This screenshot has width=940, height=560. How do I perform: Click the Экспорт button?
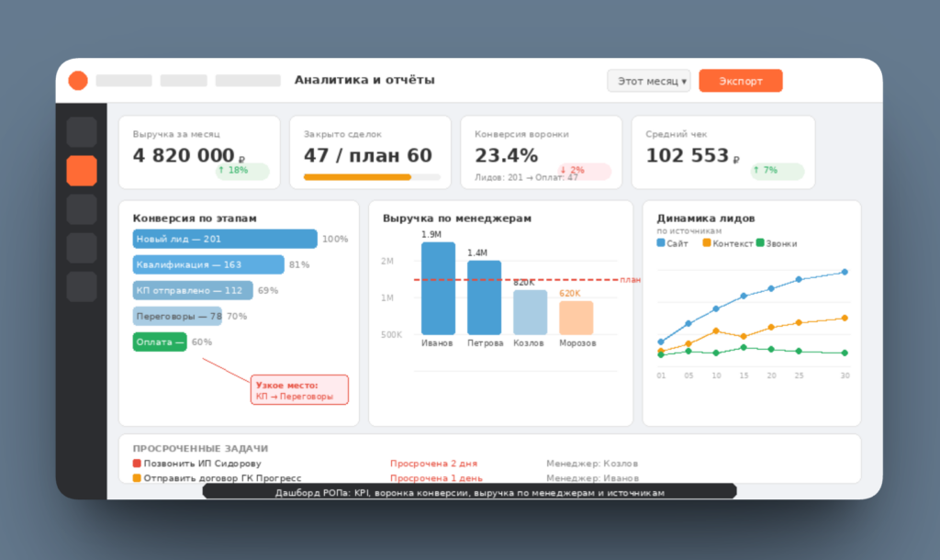741,81
